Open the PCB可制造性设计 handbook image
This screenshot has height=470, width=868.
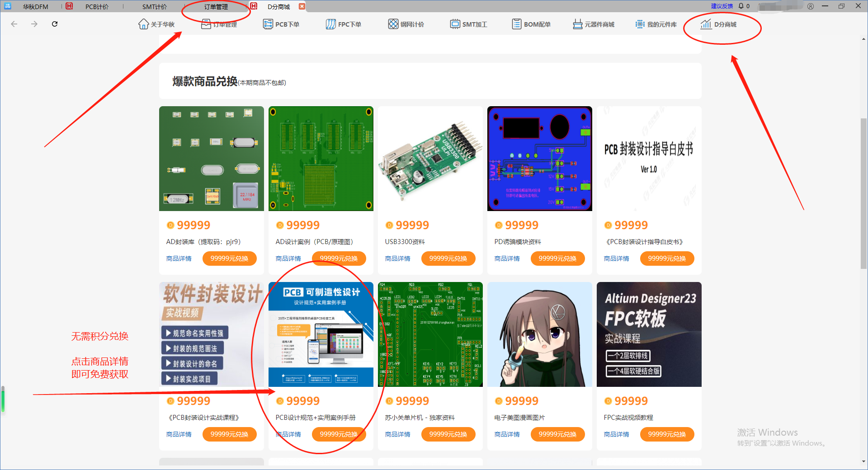(x=321, y=334)
